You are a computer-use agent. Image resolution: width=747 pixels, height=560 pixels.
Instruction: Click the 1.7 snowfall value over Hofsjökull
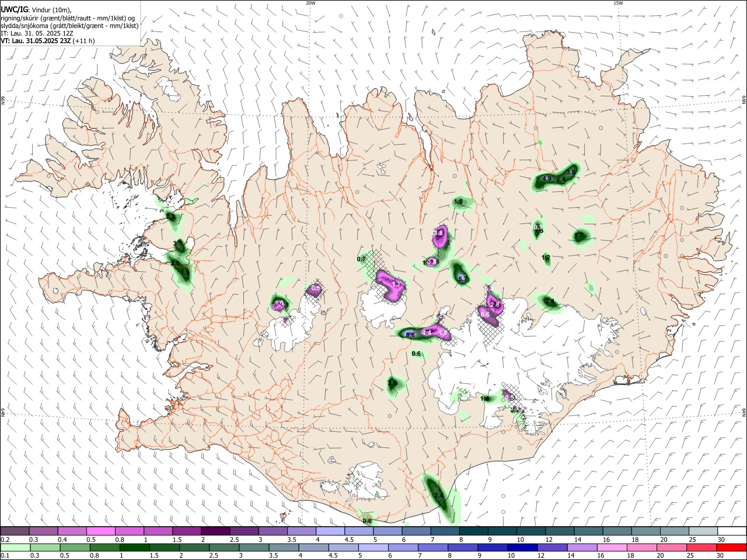pyautogui.click(x=397, y=284)
